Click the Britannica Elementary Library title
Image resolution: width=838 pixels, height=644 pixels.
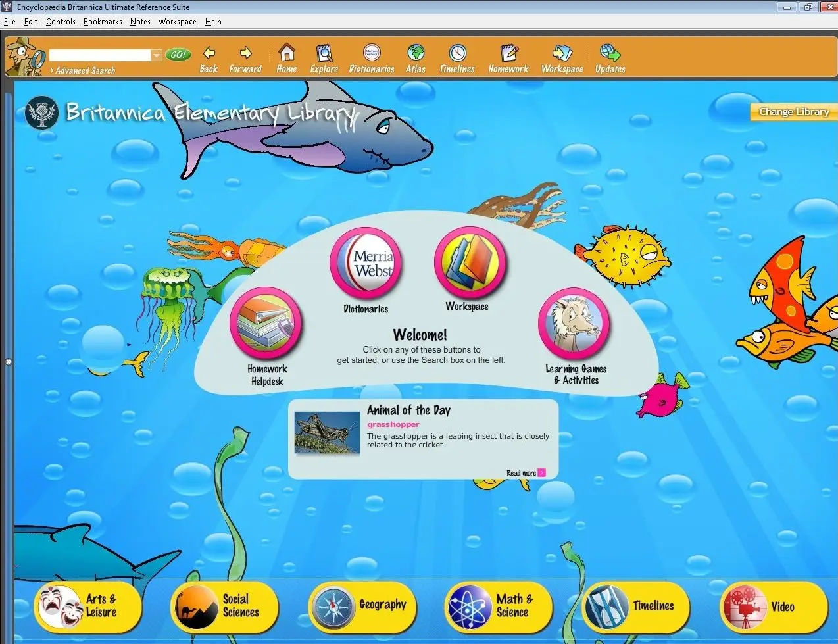(x=212, y=113)
